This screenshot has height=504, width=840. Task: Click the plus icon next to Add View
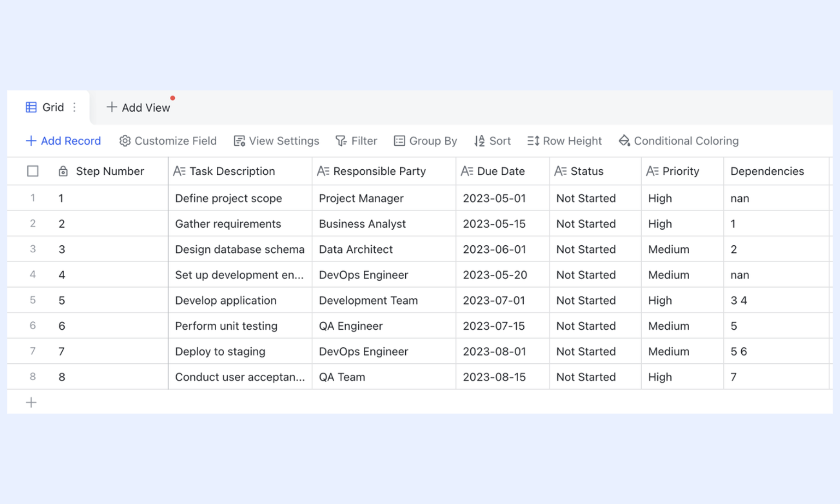111,107
